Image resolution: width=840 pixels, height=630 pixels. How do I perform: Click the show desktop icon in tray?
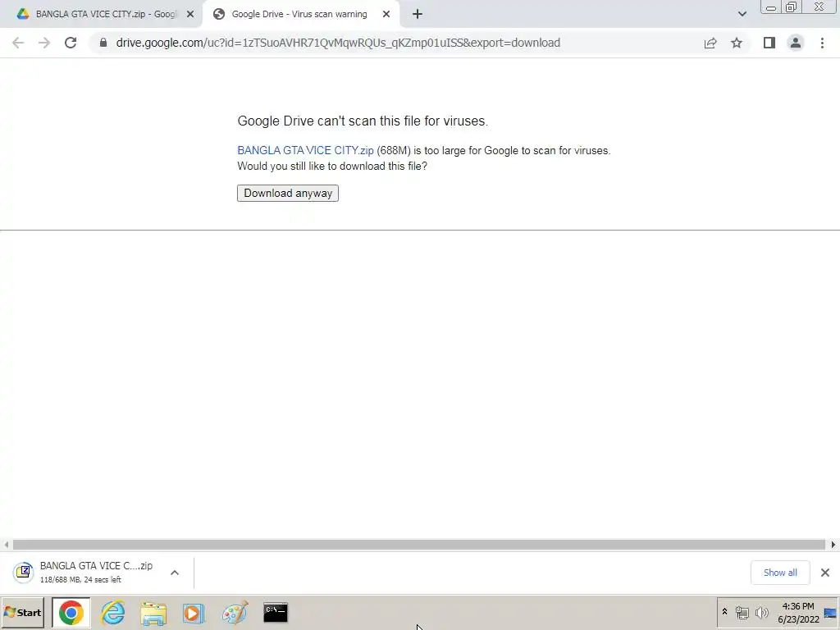831,613
